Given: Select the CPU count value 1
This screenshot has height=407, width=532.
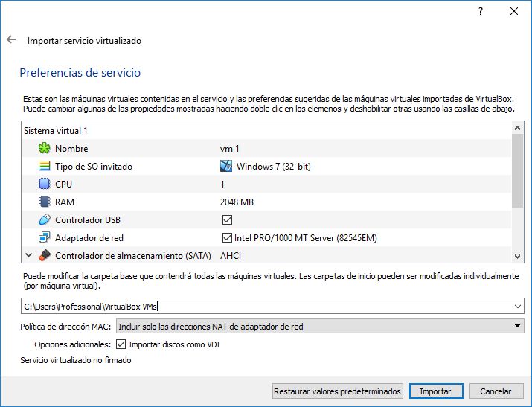Looking at the screenshot, I should (222, 185).
